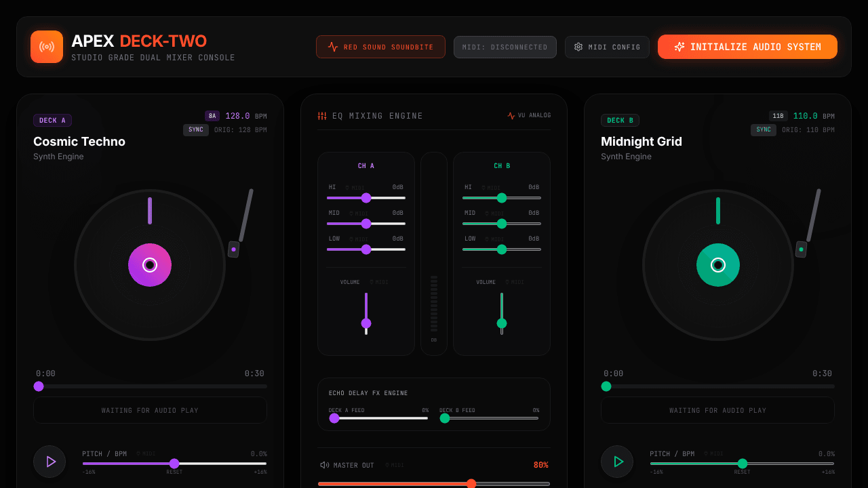
Task: Click the center VU meter DB column
Action: [x=434, y=253]
